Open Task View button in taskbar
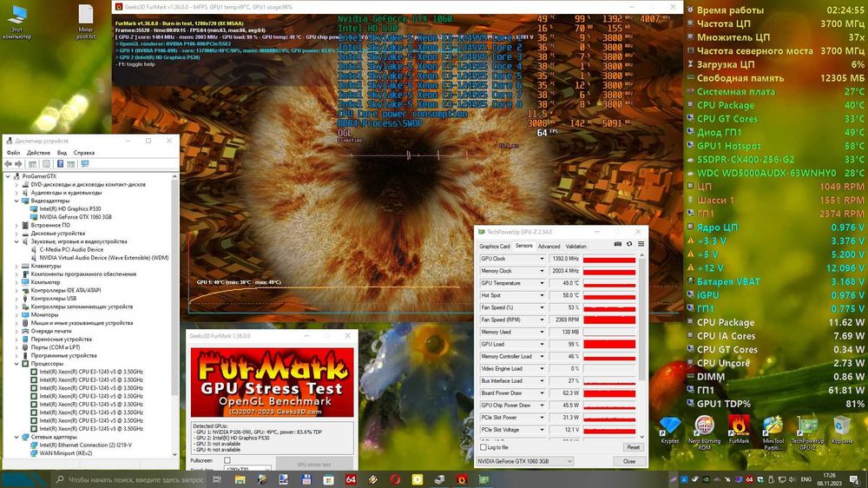The height and width of the screenshot is (488, 868). [217, 479]
